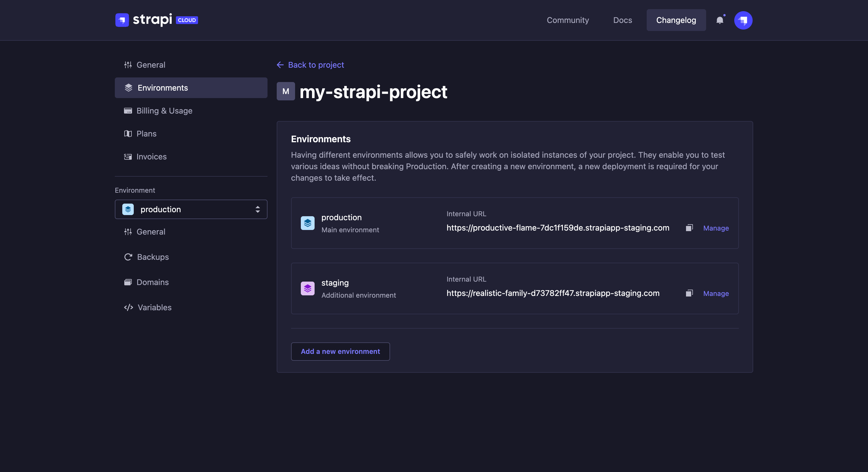Select Domains in the sidebar
868x472 pixels.
[152, 282]
